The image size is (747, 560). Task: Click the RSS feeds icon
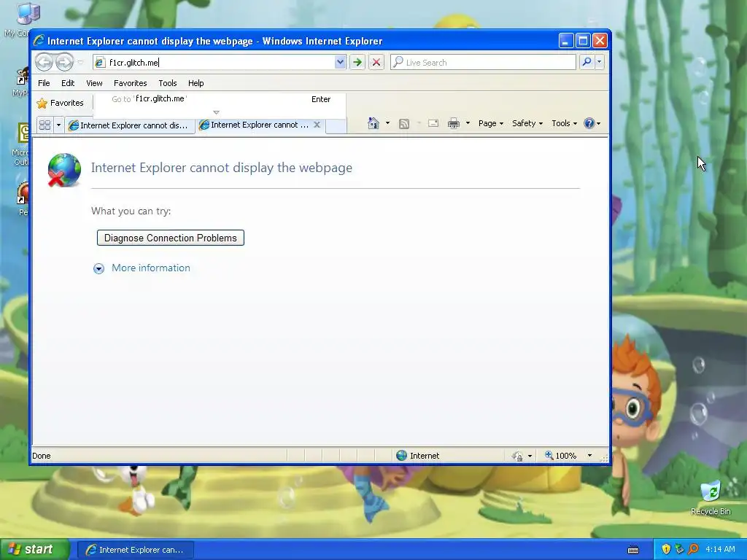pyautogui.click(x=404, y=124)
